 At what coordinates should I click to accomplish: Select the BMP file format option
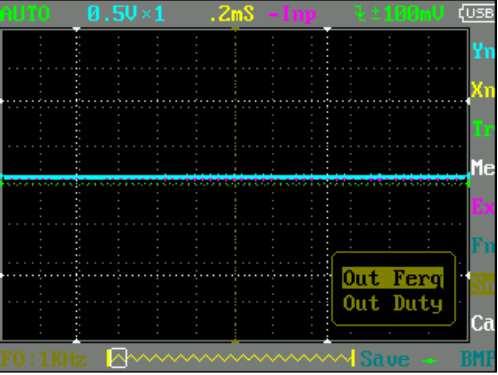[477, 359]
